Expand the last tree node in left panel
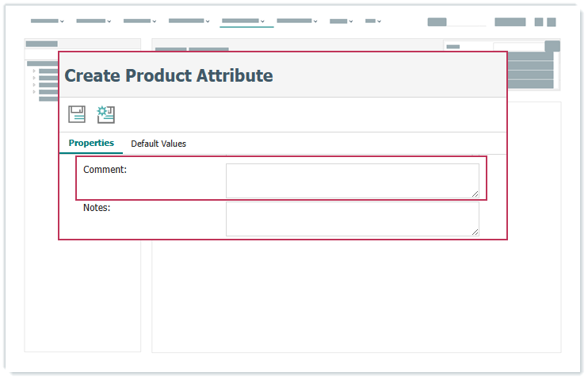This screenshot has height=380, width=588. coord(33,92)
